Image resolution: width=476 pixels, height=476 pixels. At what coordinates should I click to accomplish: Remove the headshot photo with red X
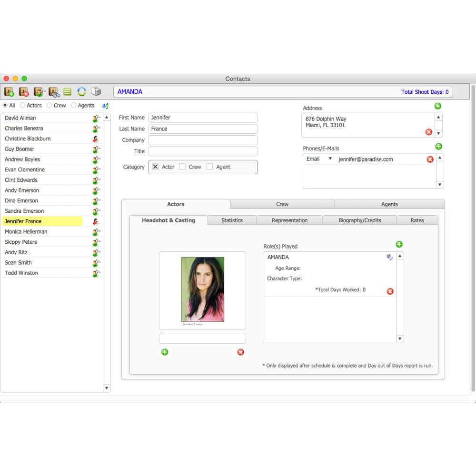240,352
